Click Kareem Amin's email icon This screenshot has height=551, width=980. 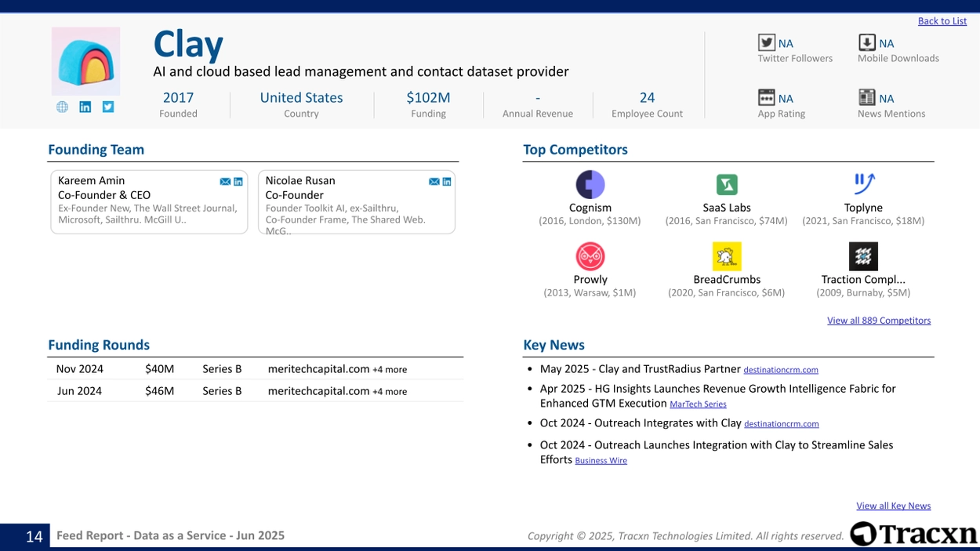[x=225, y=182]
